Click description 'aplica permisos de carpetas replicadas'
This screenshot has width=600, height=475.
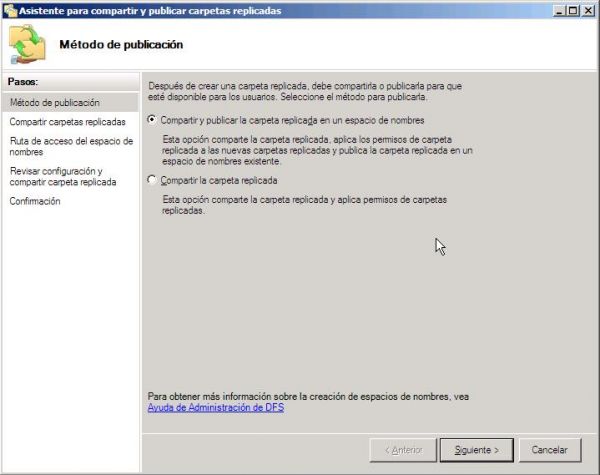(305, 205)
